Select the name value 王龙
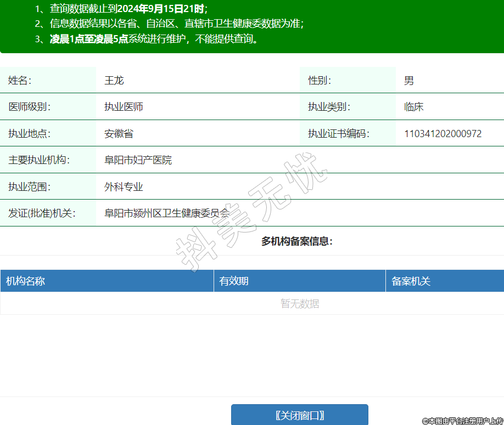 point(114,81)
